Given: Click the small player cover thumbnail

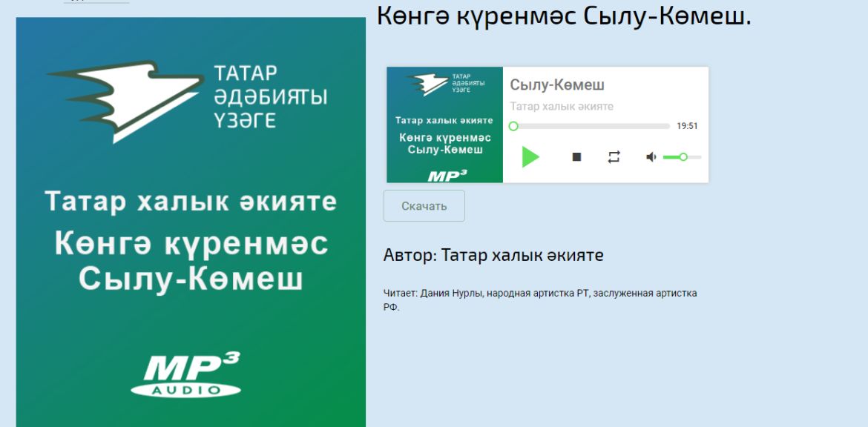Looking at the screenshot, I should pyautogui.click(x=444, y=125).
